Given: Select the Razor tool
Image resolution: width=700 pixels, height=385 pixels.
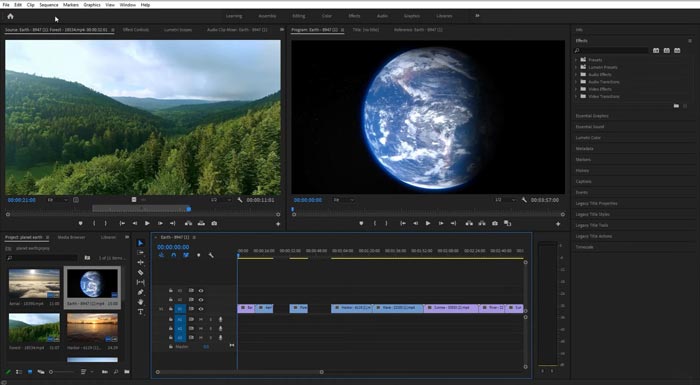Looking at the screenshot, I should pyautogui.click(x=141, y=272).
